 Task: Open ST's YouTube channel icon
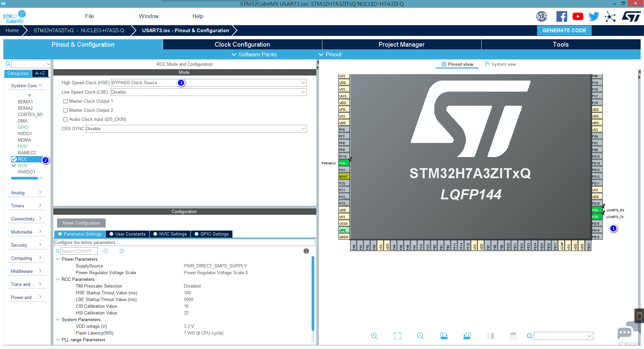[578, 16]
